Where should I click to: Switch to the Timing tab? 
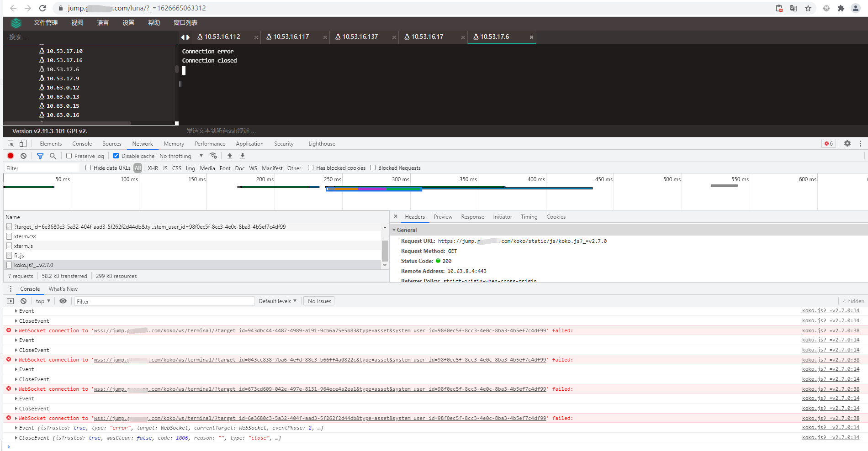pos(529,216)
